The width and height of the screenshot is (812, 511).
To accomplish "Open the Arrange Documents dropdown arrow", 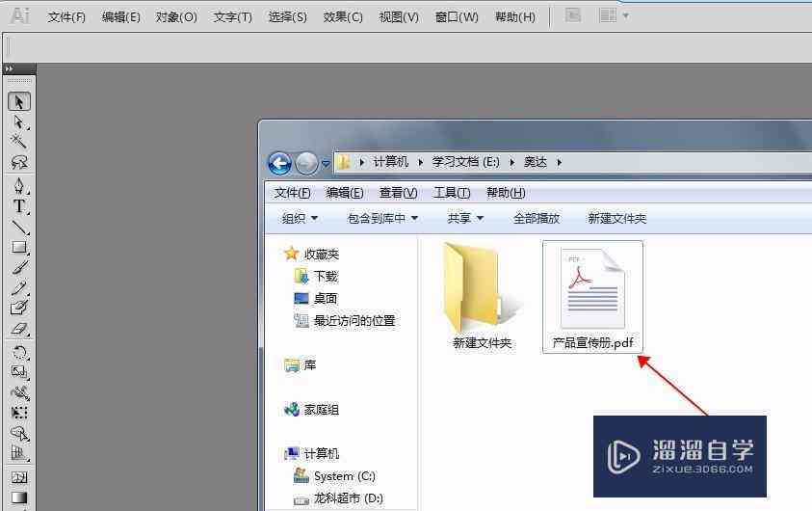I will click(x=625, y=16).
